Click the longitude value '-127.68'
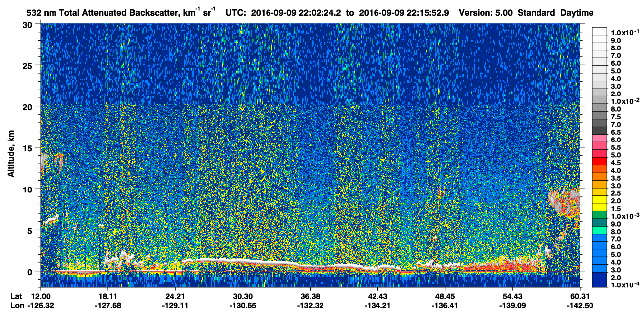644x330 pixels. [108, 305]
